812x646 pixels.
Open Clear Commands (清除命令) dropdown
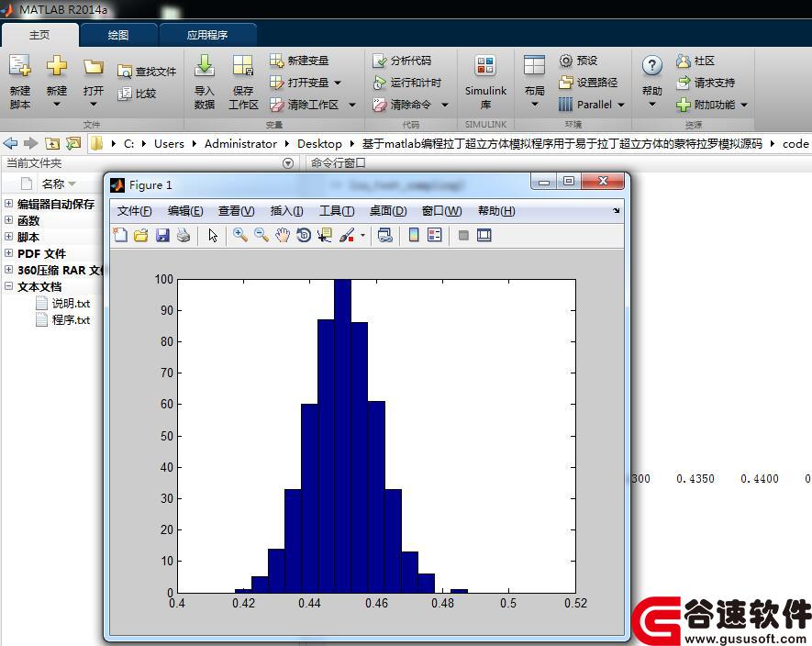tap(445, 106)
